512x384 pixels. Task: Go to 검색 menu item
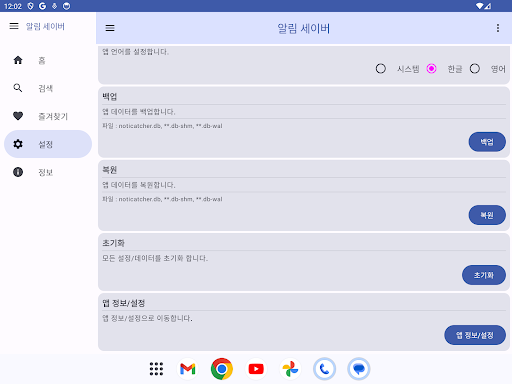(x=48, y=88)
